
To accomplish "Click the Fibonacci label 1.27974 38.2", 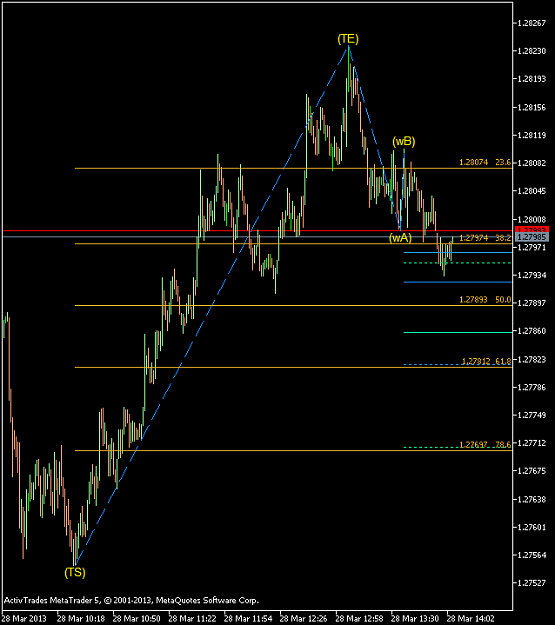I will click(x=485, y=238).
